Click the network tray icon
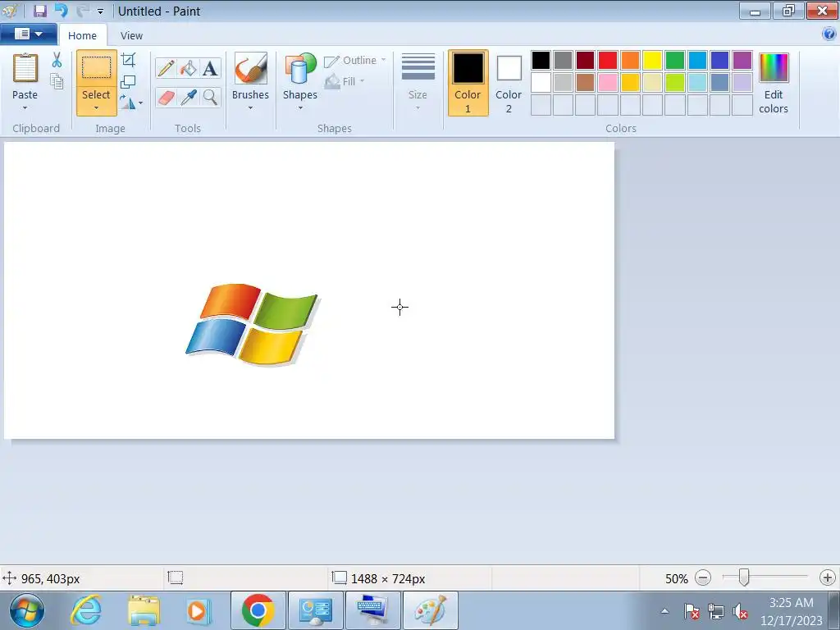 tap(715, 610)
